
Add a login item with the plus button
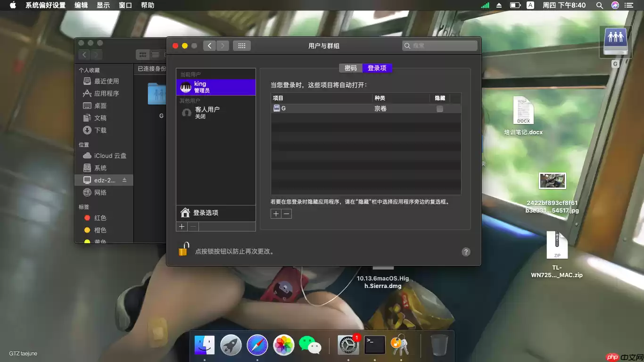[x=276, y=214]
